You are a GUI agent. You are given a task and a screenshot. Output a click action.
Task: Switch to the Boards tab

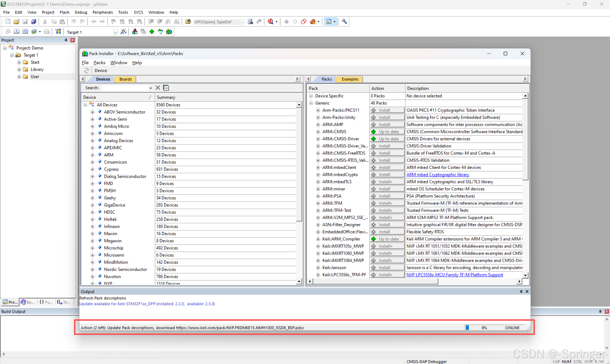click(x=126, y=79)
